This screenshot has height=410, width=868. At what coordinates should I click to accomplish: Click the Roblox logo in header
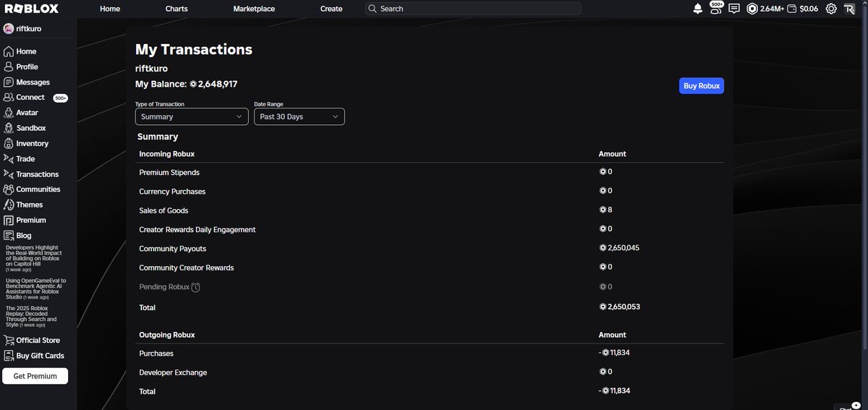pyautogui.click(x=32, y=9)
